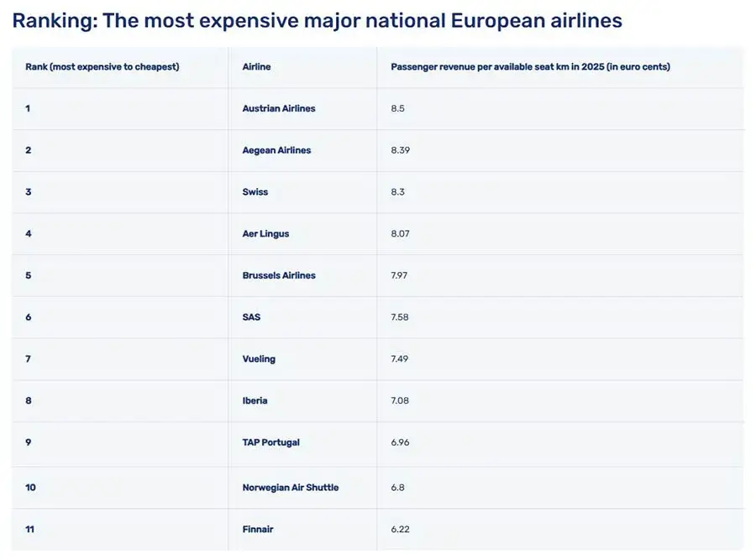The image size is (756, 559).
Task: Click the 8.5 revenue value
Action: tap(398, 108)
